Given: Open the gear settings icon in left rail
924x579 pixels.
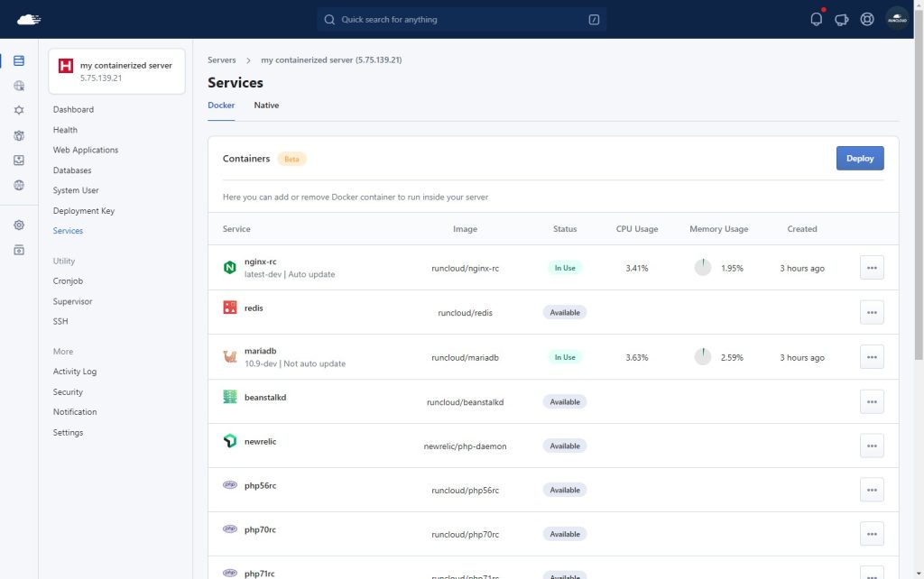Looking at the screenshot, I should tap(19, 225).
